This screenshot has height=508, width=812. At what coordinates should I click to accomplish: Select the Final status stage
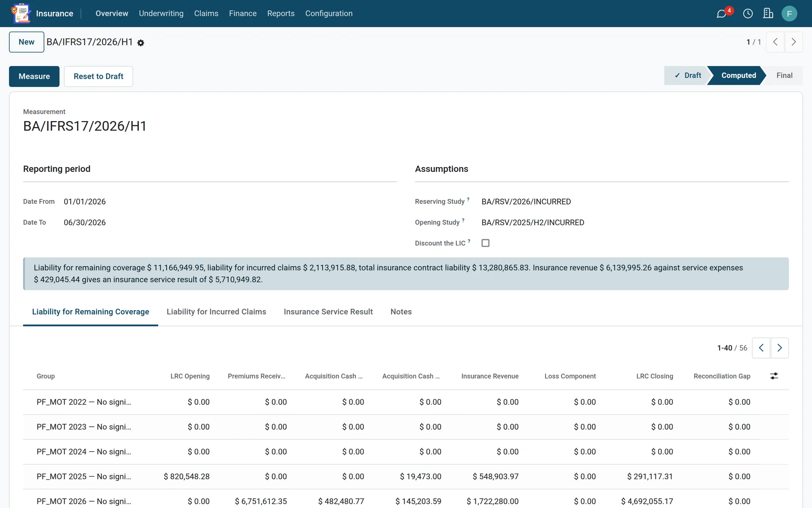784,75
